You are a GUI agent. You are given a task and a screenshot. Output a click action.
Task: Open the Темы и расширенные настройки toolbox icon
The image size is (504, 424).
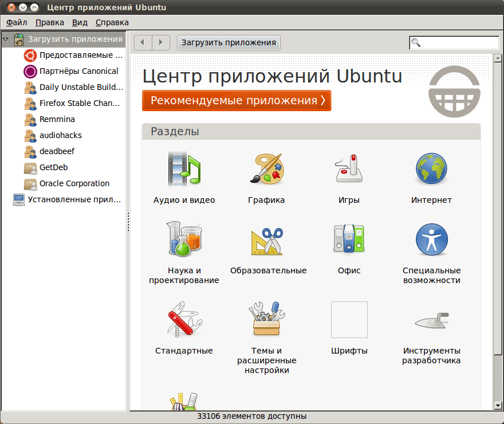267,319
